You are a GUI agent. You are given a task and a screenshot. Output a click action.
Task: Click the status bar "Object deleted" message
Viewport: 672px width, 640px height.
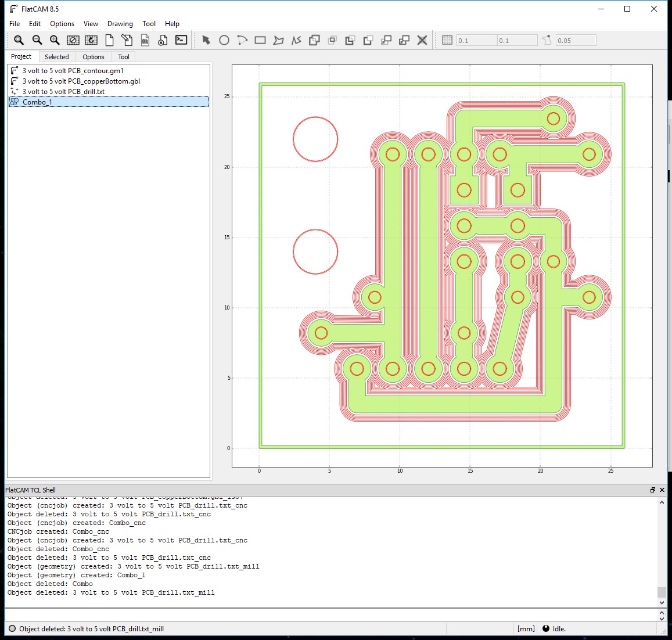tap(91, 629)
